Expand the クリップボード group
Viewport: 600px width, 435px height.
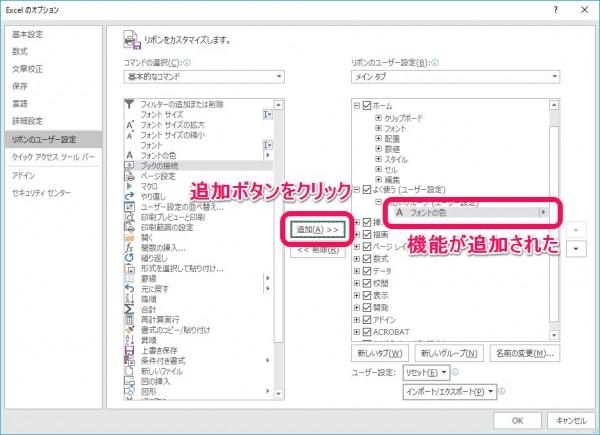click(378, 118)
